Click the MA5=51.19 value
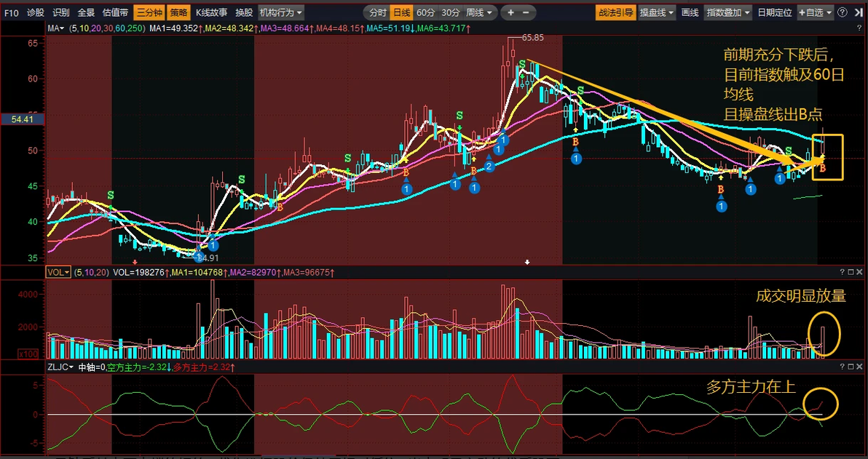 [x=388, y=28]
